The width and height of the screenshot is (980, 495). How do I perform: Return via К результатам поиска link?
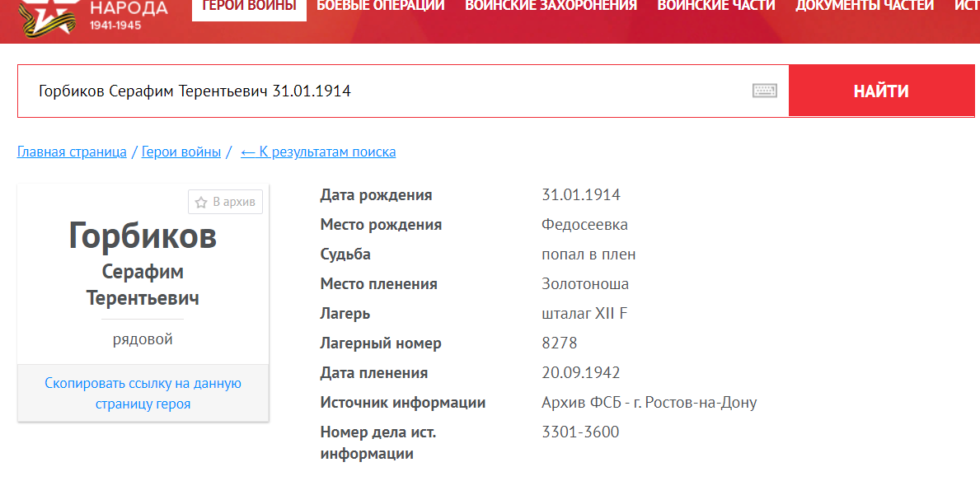coord(318,152)
